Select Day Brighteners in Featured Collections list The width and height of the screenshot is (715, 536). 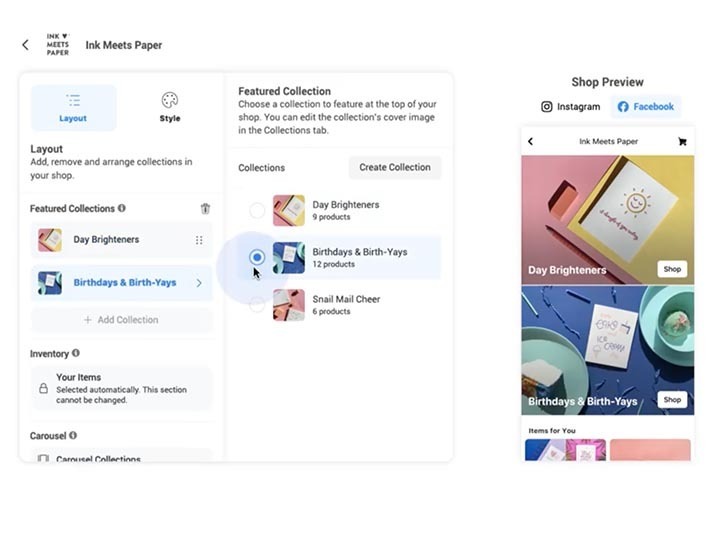121,240
